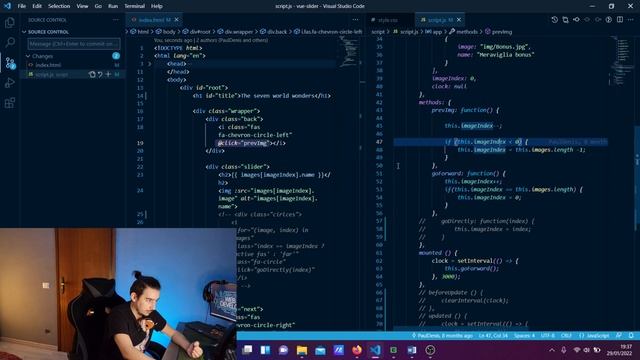This screenshot has width=640, height=360.
Task: Switch to the style.css tab
Action: tap(387, 20)
